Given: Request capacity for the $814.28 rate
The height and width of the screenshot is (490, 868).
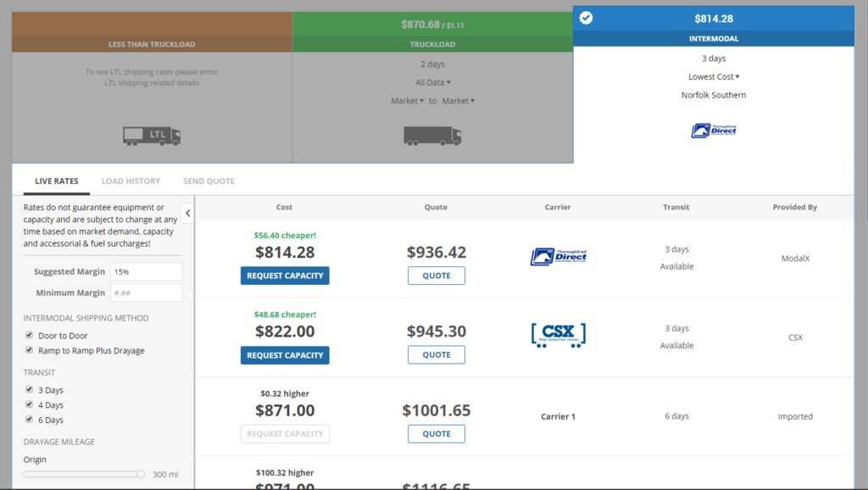Looking at the screenshot, I should (x=285, y=276).
